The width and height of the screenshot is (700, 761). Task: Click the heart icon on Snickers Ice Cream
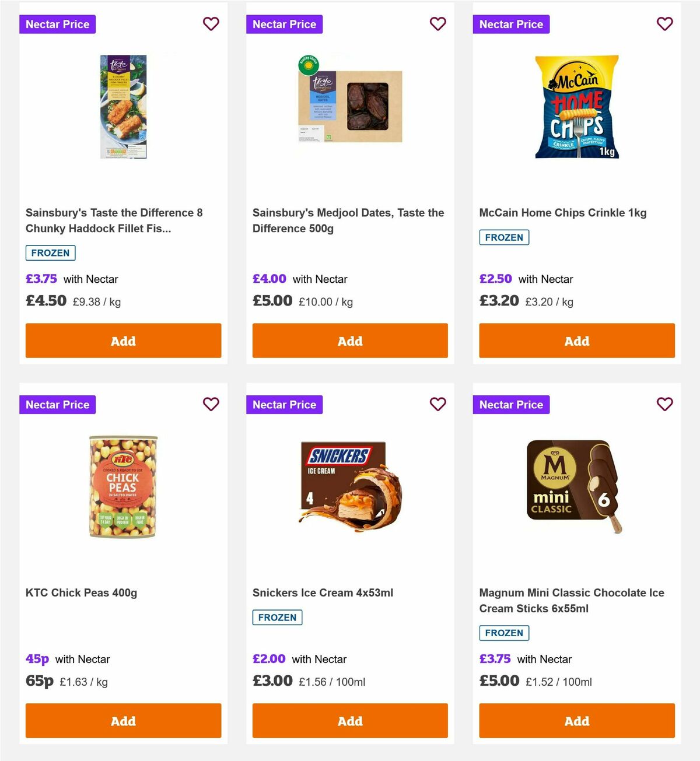437,404
